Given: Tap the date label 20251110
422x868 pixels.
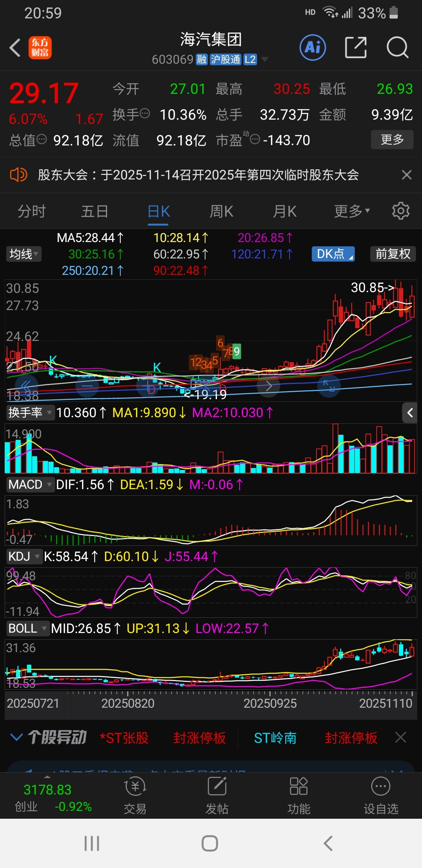Looking at the screenshot, I should [x=386, y=703].
